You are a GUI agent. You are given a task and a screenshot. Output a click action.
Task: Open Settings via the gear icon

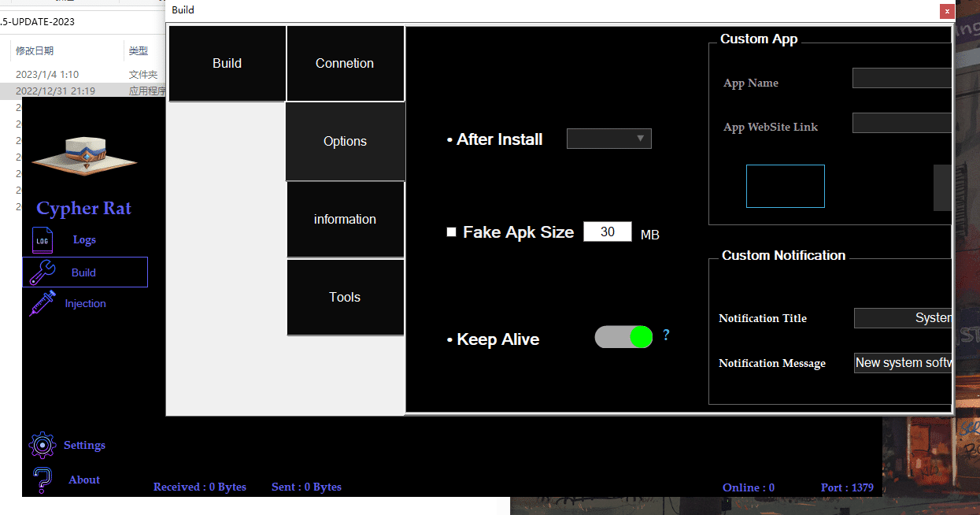42,445
